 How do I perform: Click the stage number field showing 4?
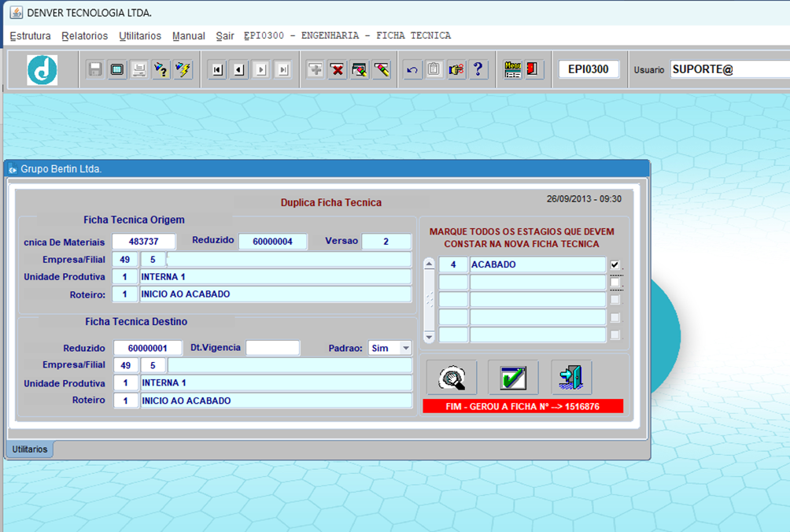(453, 264)
